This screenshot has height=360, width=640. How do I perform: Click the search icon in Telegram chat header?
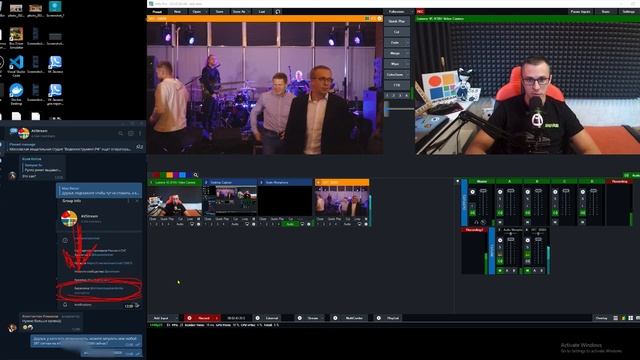tap(121, 133)
